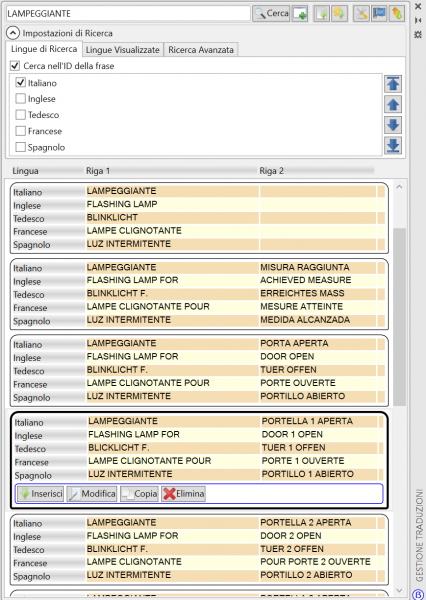This screenshot has width=426, height=600.
Task: Click the Copia button
Action: pyautogui.click(x=139, y=494)
